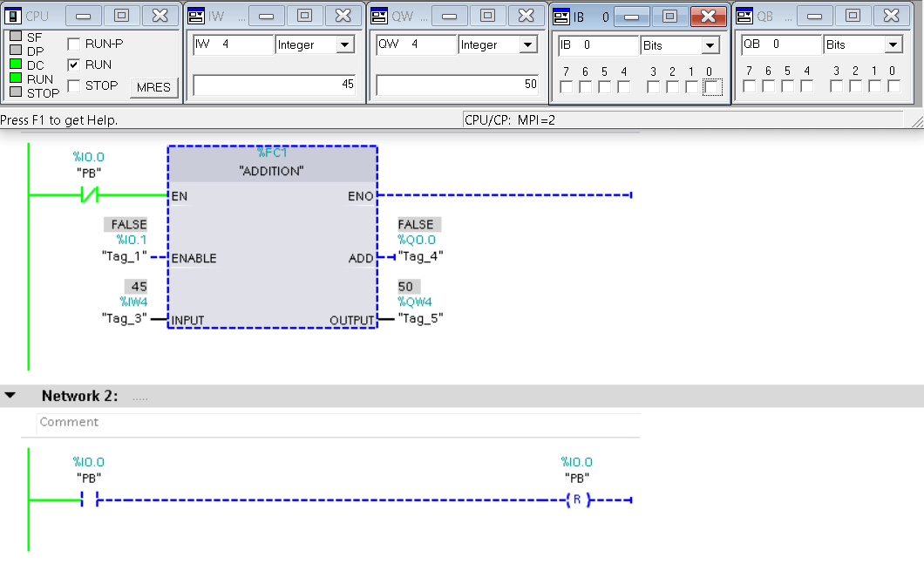Image resolution: width=924 pixels, height=564 pixels.
Task: Click the Network 2 Comment field
Action: pyautogui.click(x=338, y=422)
